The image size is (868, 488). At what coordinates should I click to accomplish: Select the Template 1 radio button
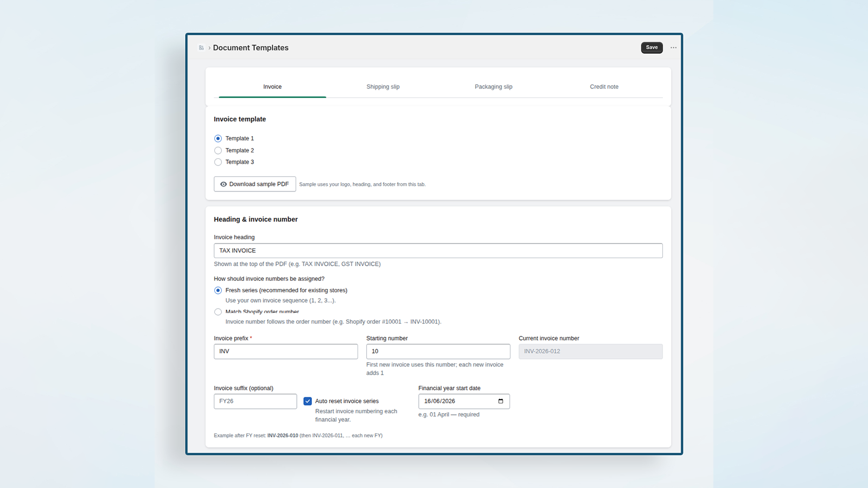[218, 139]
